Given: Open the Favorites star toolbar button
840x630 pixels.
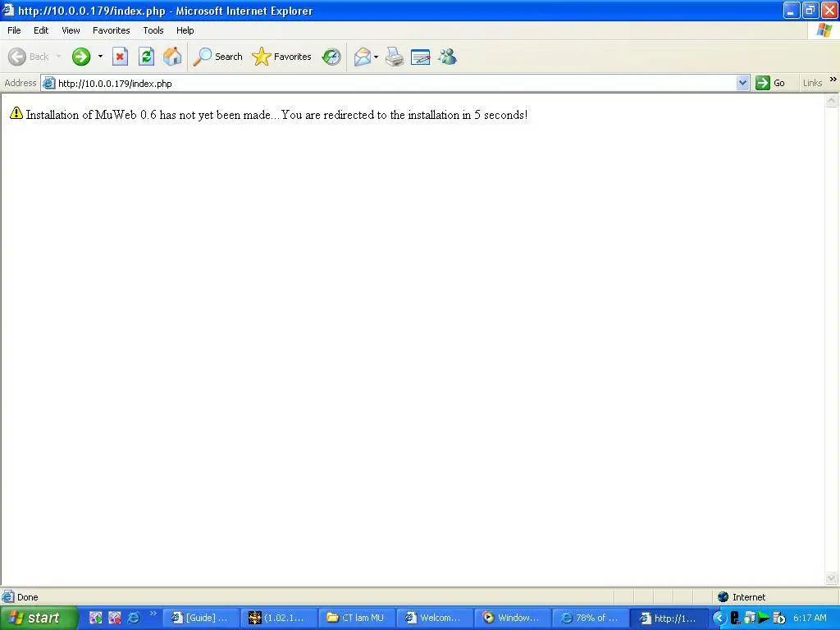Looking at the screenshot, I should tap(282, 57).
